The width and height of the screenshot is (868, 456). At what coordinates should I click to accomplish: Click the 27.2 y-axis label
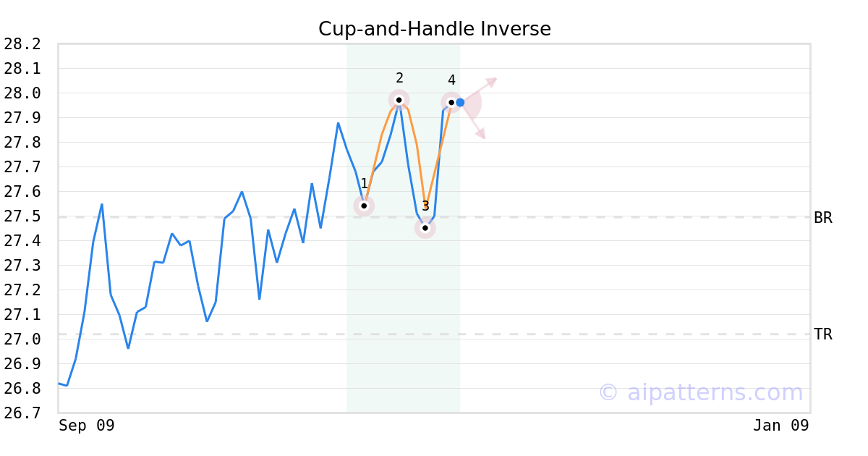tap(22, 290)
